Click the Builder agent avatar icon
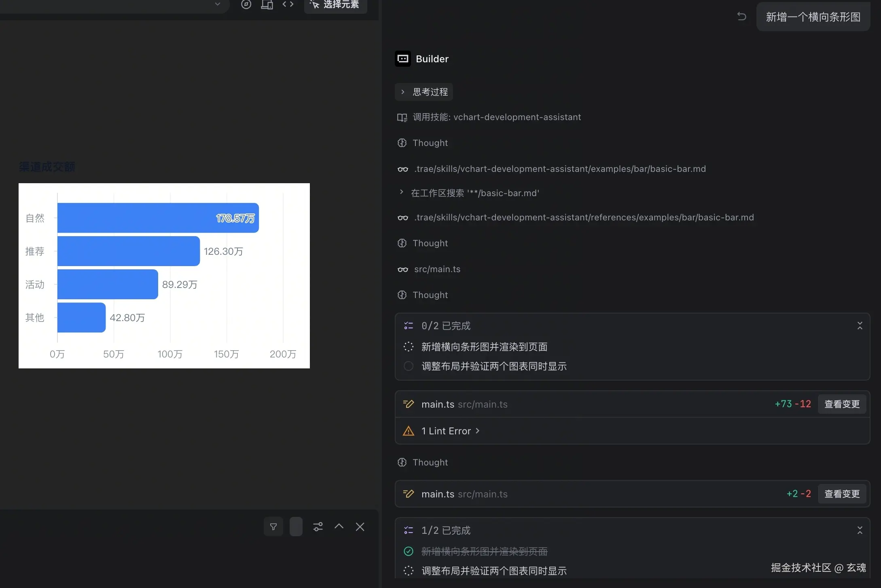881x588 pixels. pos(403,59)
